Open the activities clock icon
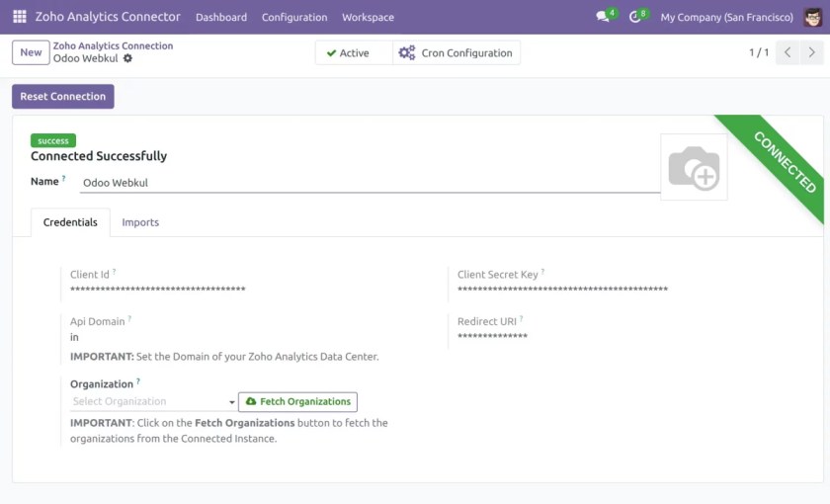 tap(634, 17)
